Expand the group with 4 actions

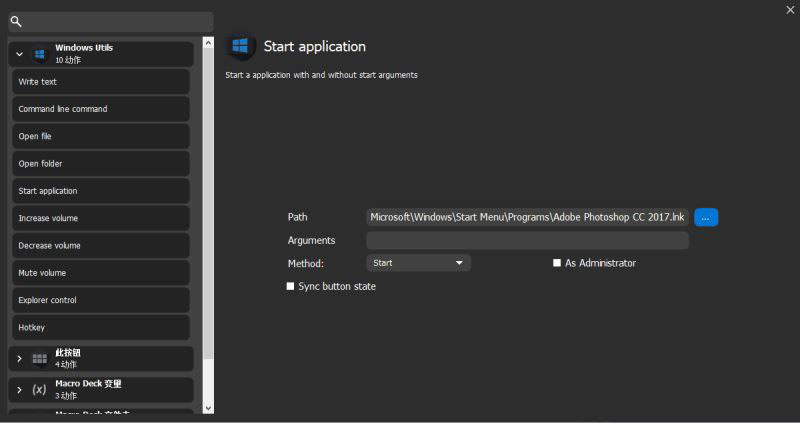(x=19, y=359)
